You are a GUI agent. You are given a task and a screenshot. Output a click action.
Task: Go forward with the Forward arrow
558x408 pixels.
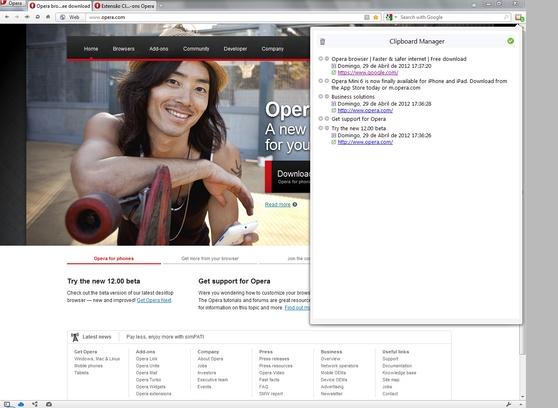point(17,17)
